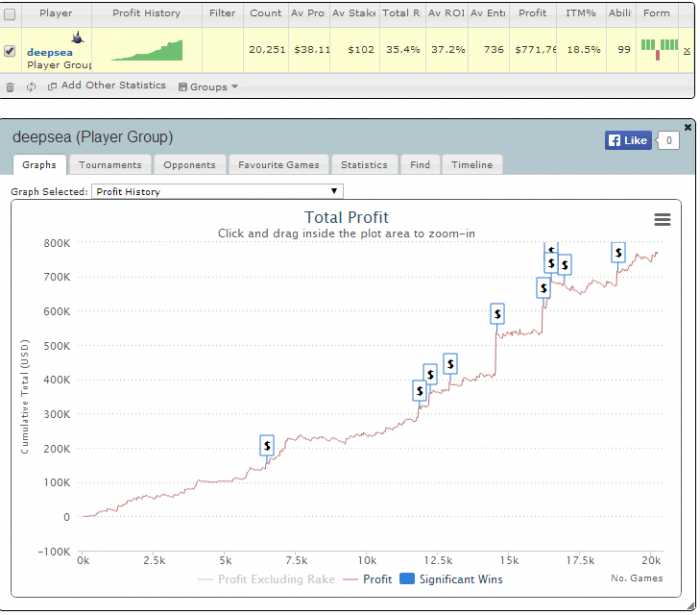Viewport: 700px width, 615px height.
Task: Remove deepsea row with the x icon
Action: (687, 51)
